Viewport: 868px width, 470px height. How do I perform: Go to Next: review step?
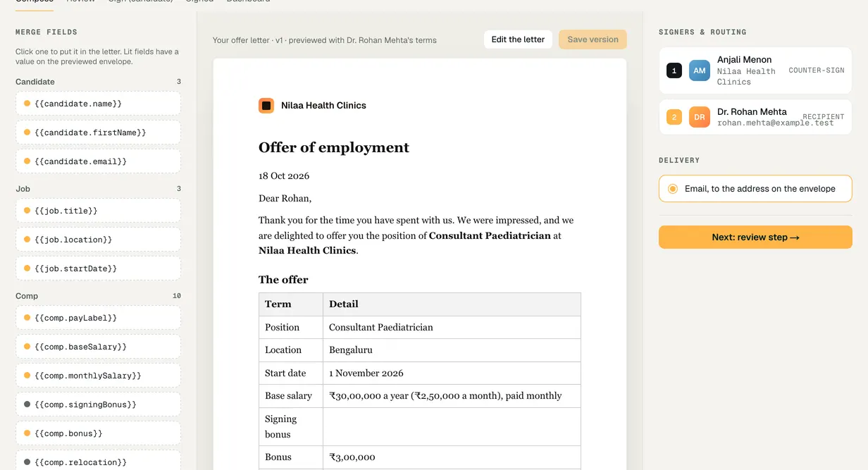coord(755,237)
